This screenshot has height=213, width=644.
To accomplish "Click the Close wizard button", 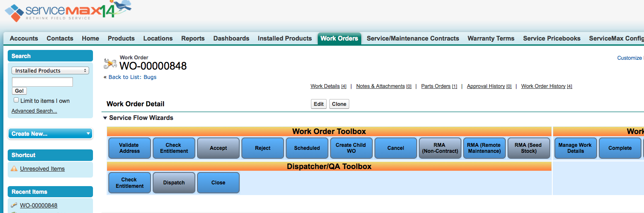I will [x=218, y=183].
